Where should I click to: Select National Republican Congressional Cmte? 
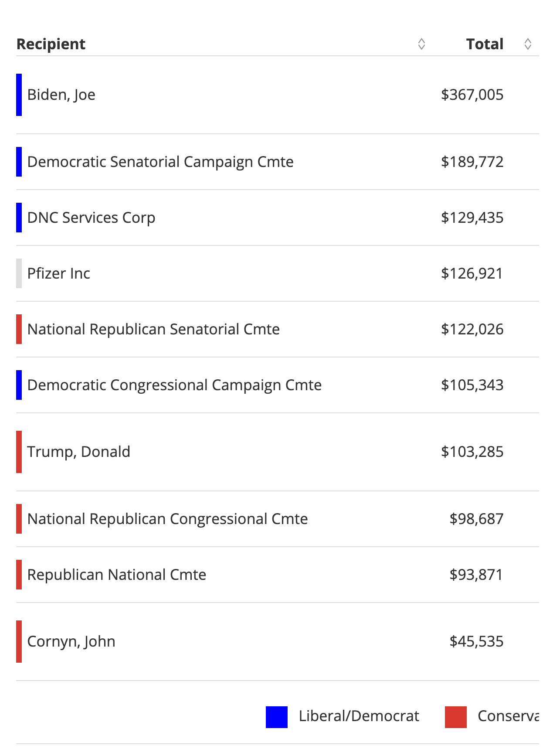click(x=167, y=519)
